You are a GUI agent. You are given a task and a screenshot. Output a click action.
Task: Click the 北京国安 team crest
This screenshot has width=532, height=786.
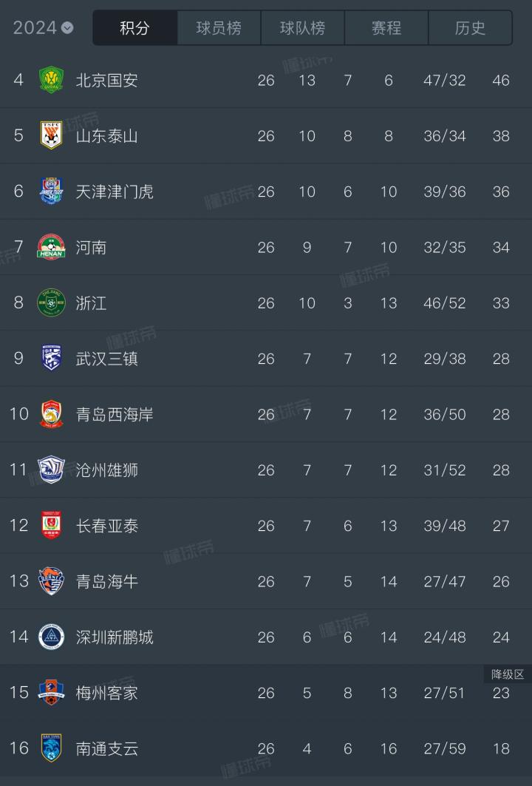coord(51,80)
